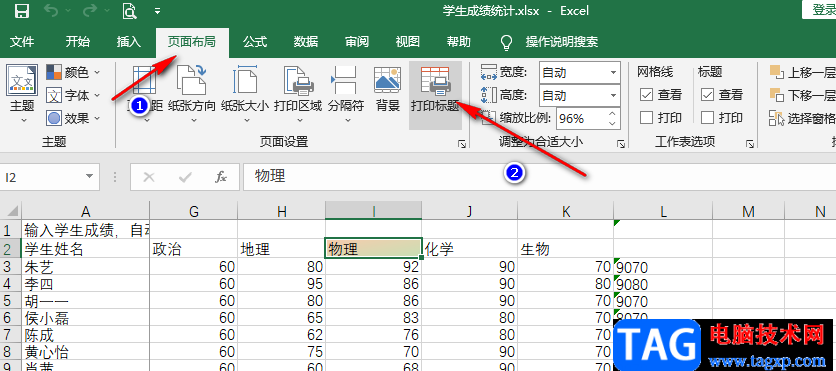
Task: Click 下移一层 send backward button
Action: (802, 95)
